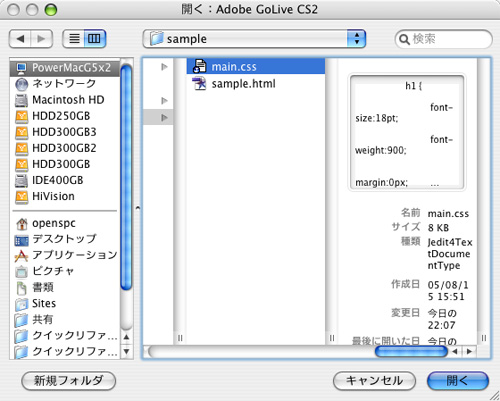Image resolution: width=500 pixels, height=401 pixels.
Task: Click the horizontal scroll left arrow
Action: pos(455,351)
